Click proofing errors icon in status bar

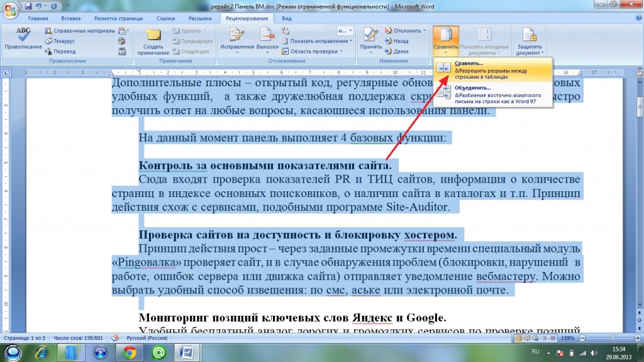click(115, 338)
